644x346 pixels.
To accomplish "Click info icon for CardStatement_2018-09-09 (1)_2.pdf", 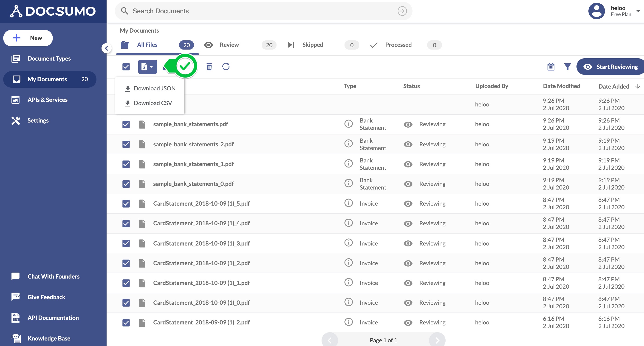I will click(348, 322).
